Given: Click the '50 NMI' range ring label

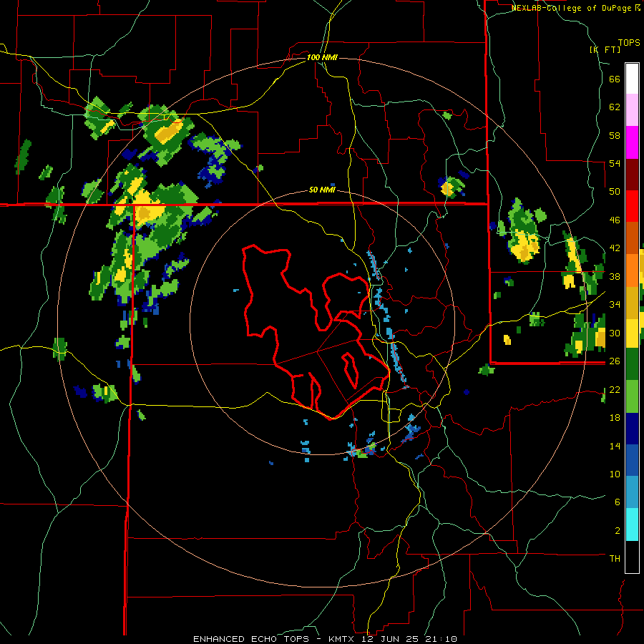Looking at the screenshot, I should (322, 190).
